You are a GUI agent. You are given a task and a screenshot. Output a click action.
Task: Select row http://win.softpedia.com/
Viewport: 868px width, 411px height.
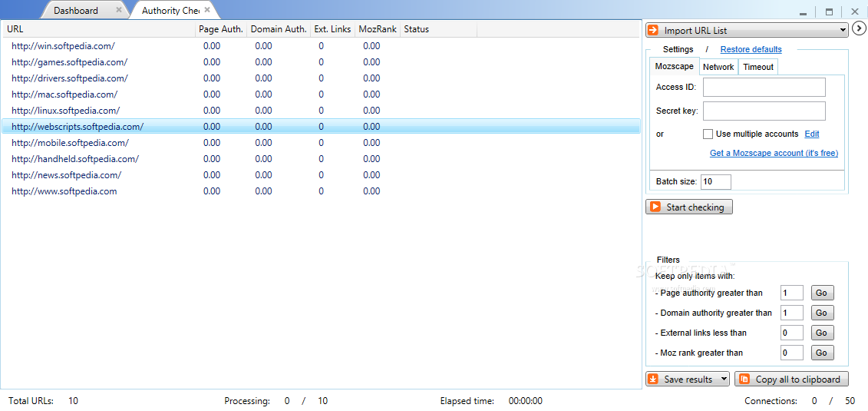[321, 46]
